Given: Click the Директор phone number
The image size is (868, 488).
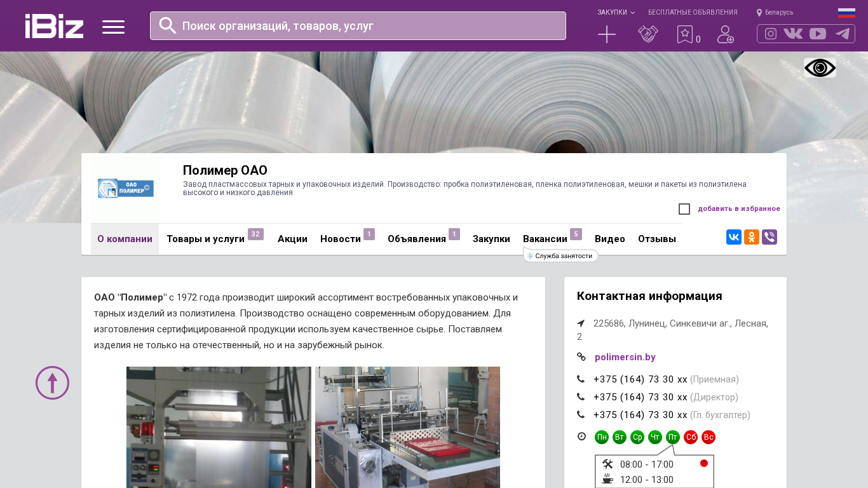Looking at the screenshot, I should pos(641,397).
